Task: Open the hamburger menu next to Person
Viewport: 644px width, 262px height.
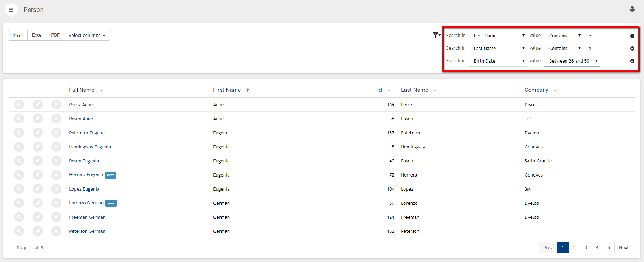Action: 11,10
